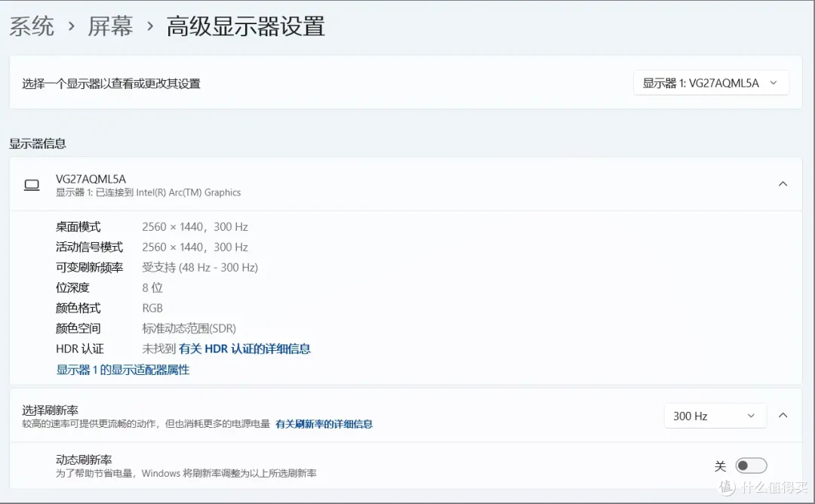815x504 pixels.
Task: Click the 颜色空间 label
Action: click(x=78, y=328)
